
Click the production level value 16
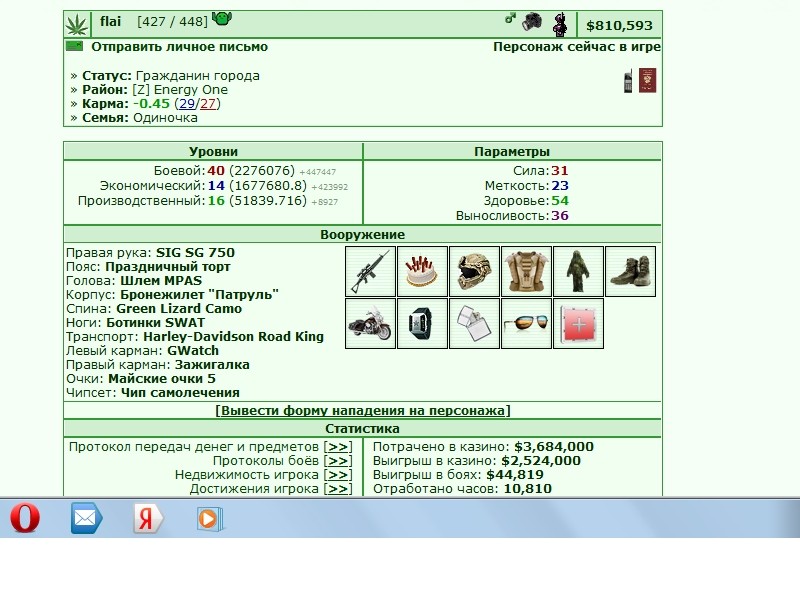pyautogui.click(x=216, y=201)
